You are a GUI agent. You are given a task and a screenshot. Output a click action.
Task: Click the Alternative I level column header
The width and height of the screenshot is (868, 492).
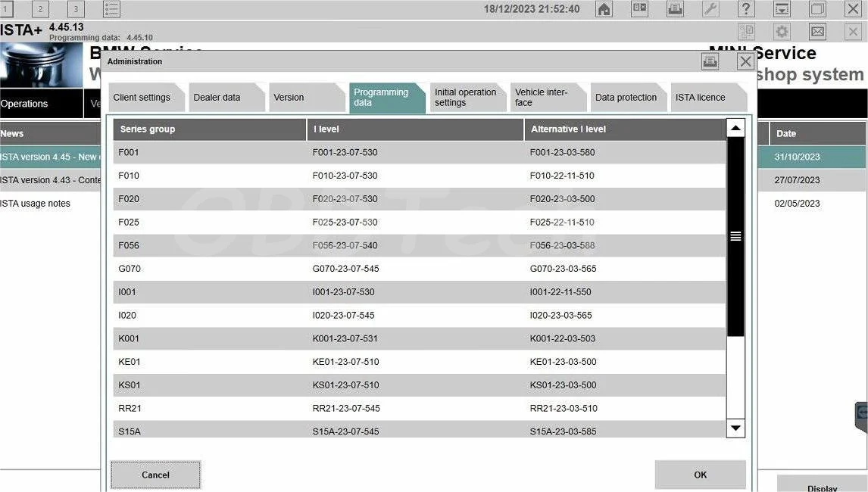(625, 129)
